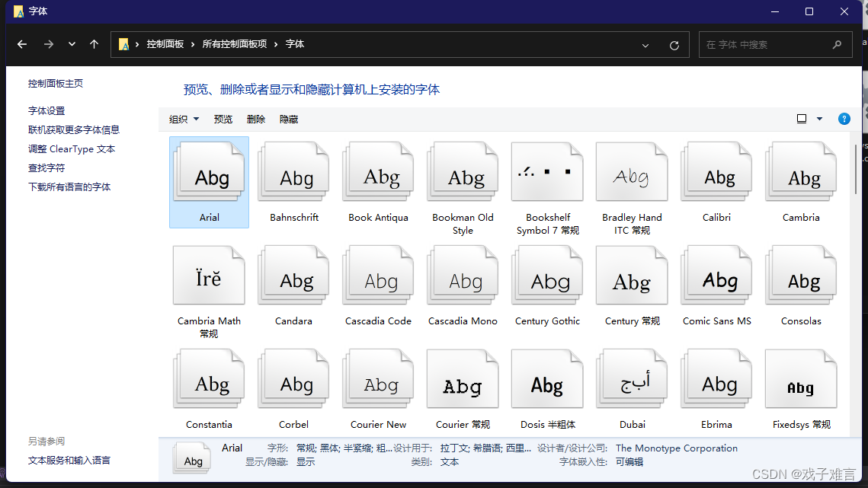Click 字体 breadcrumb in address bar
Image resolution: width=868 pixels, height=488 pixels.
(x=294, y=44)
